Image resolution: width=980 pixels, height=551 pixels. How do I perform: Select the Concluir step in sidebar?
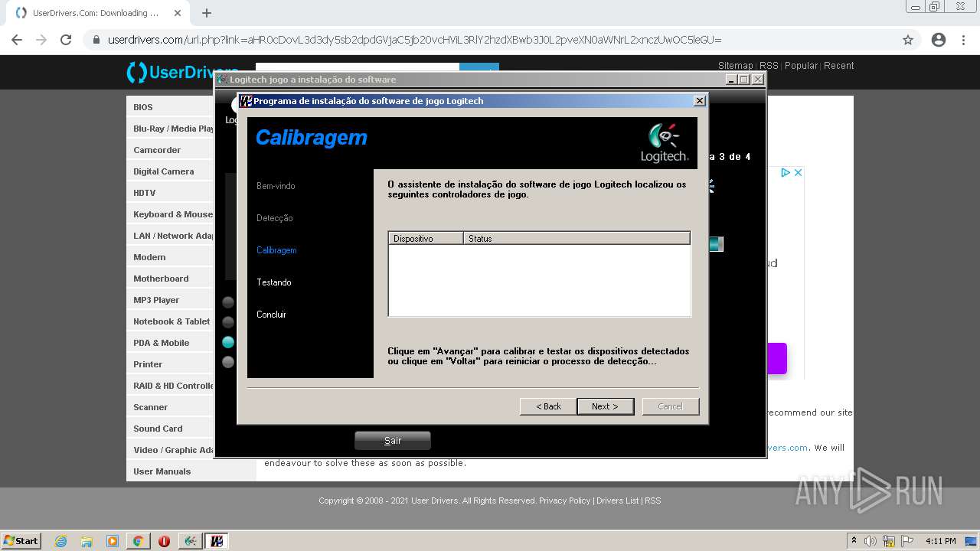pyautogui.click(x=271, y=315)
